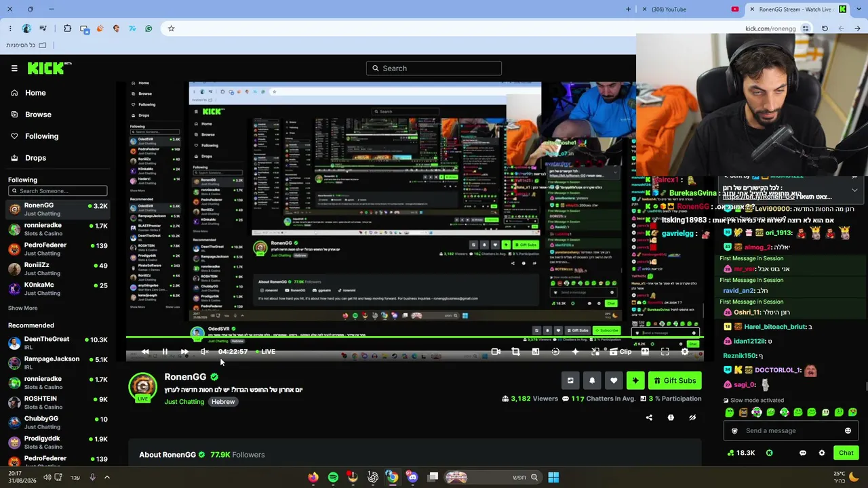Click the chat bubble icon beside chat settings

tap(802, 453)
